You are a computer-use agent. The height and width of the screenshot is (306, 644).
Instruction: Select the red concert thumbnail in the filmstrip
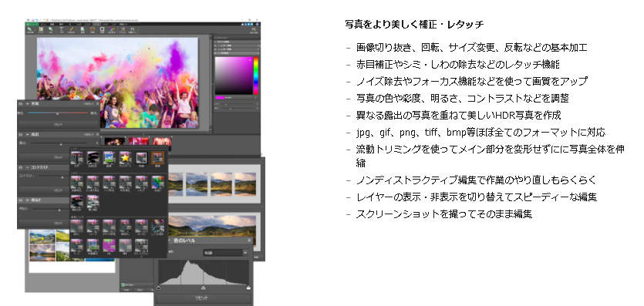138,142
